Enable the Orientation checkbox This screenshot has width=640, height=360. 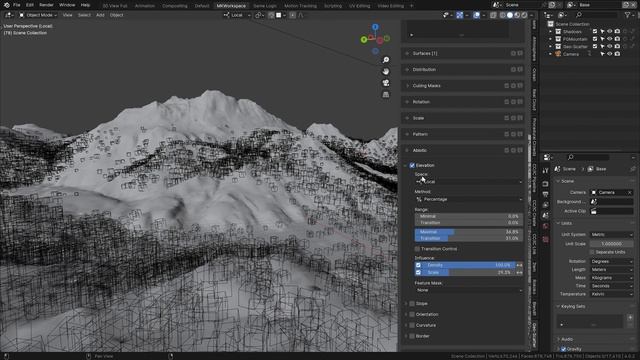pyautogui.click(x=412, y=314)
